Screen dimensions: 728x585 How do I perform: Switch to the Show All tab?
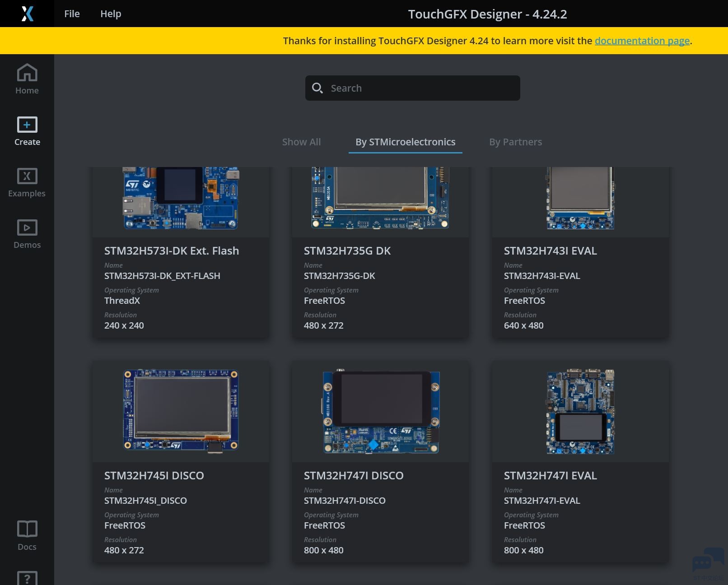301,142
